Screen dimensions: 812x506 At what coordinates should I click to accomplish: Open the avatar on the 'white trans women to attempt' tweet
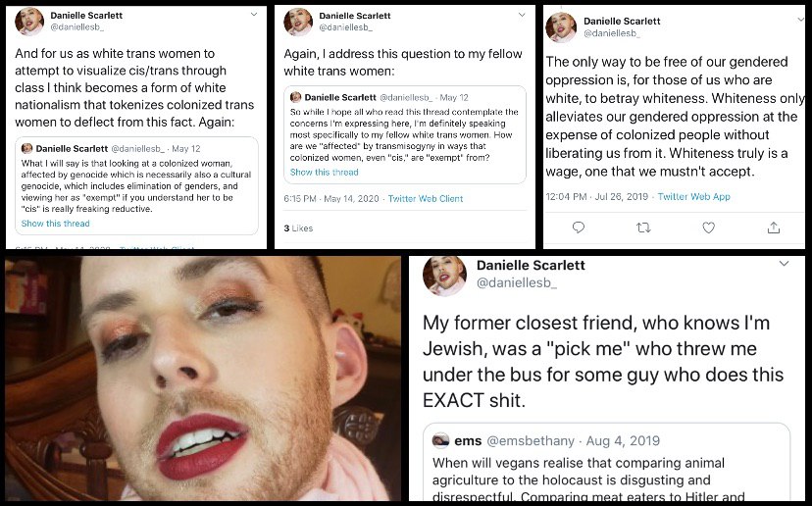click(29, 22)
